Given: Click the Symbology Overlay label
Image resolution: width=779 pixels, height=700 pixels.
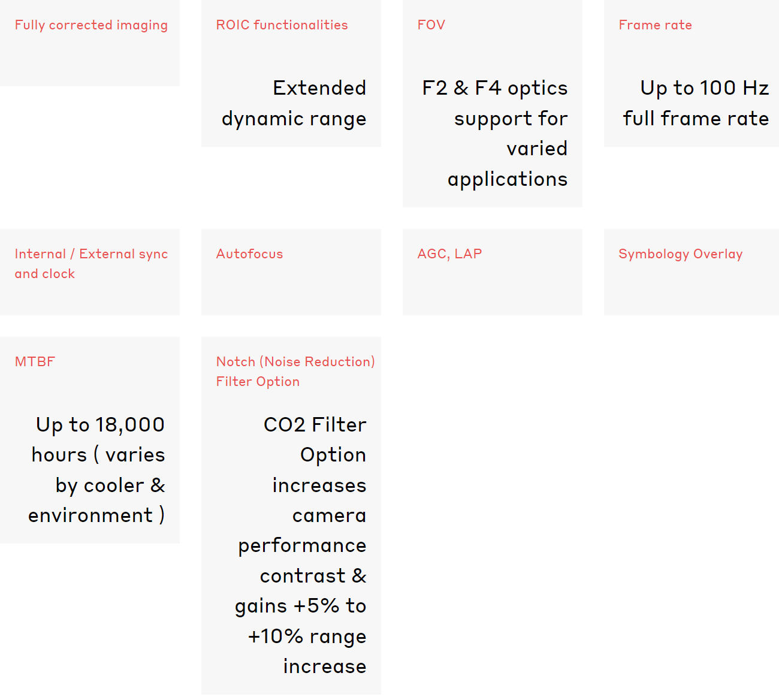Looking at the screenshot, I should (x=680, y=254).
